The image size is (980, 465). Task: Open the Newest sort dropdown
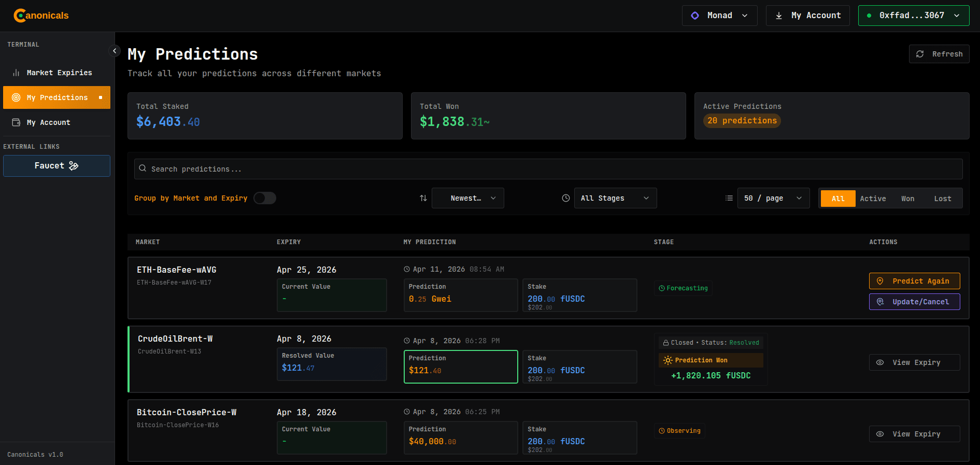tap(467, 198)
